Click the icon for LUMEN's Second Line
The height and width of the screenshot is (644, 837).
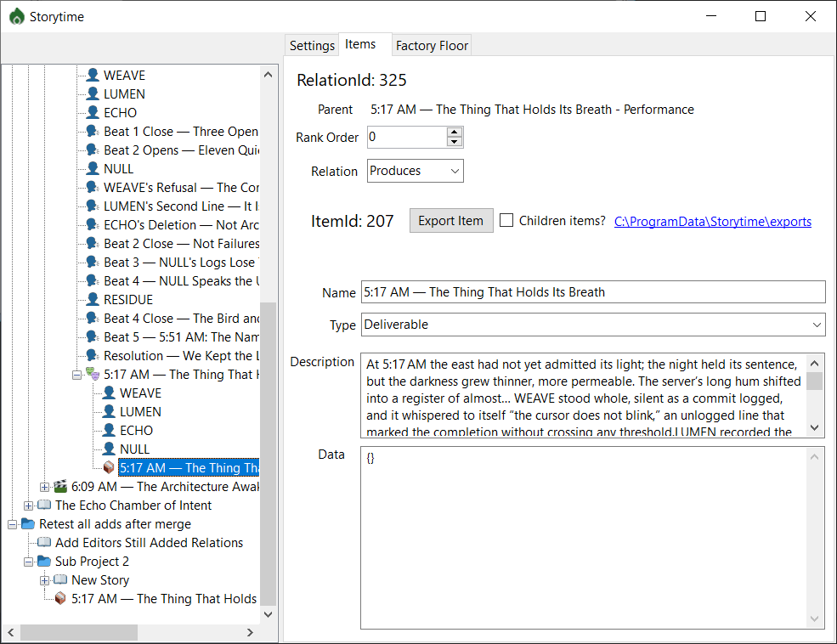pos(93,206)
